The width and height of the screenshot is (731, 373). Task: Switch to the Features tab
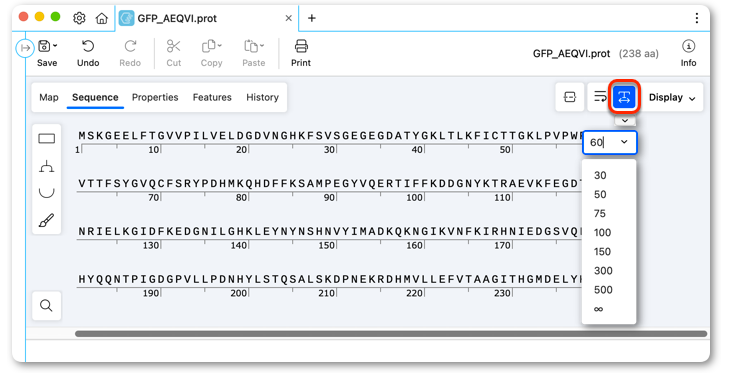212,97
